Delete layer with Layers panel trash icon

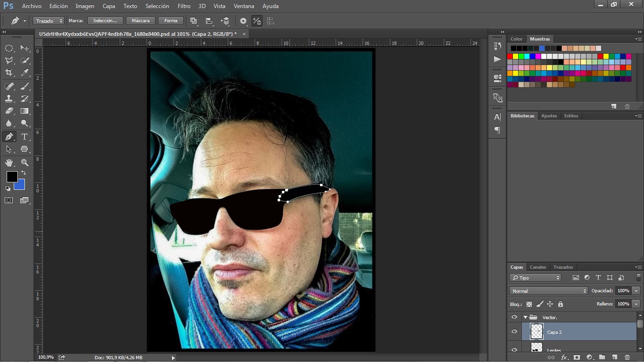(627, 358)
